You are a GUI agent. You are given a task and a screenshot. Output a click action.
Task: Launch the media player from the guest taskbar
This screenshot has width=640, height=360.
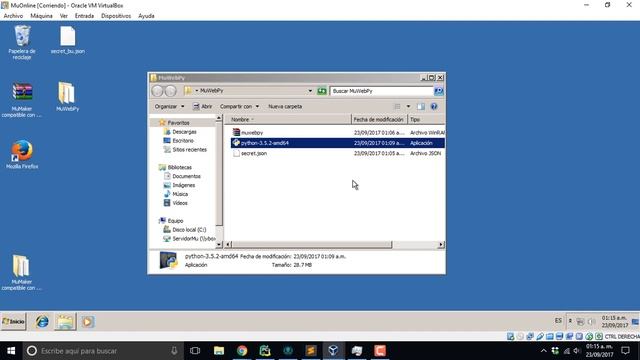click(x=87, y=322)
